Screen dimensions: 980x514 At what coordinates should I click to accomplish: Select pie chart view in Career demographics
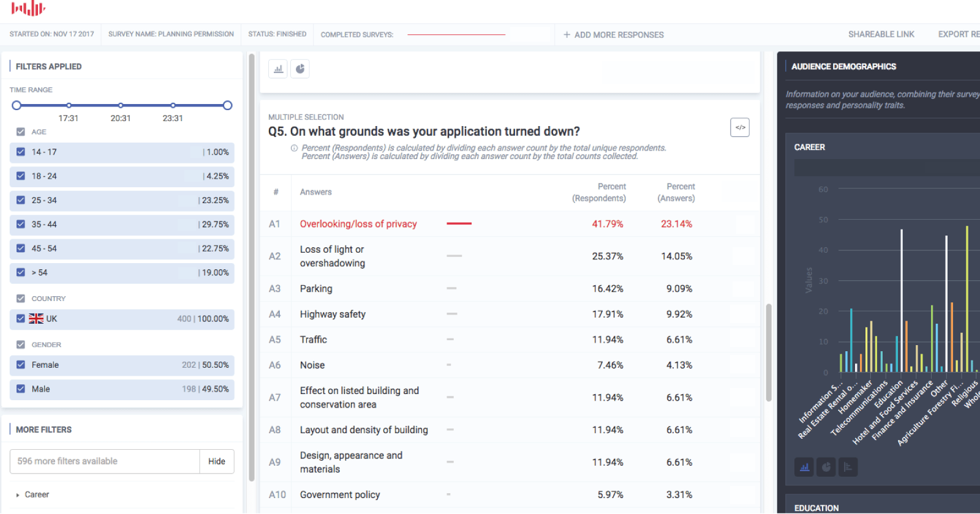826,467
